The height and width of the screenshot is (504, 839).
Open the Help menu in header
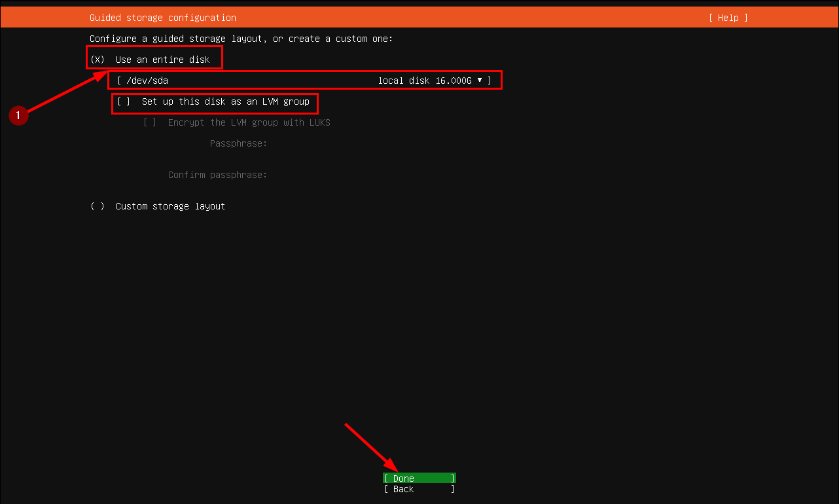(728, 18)
